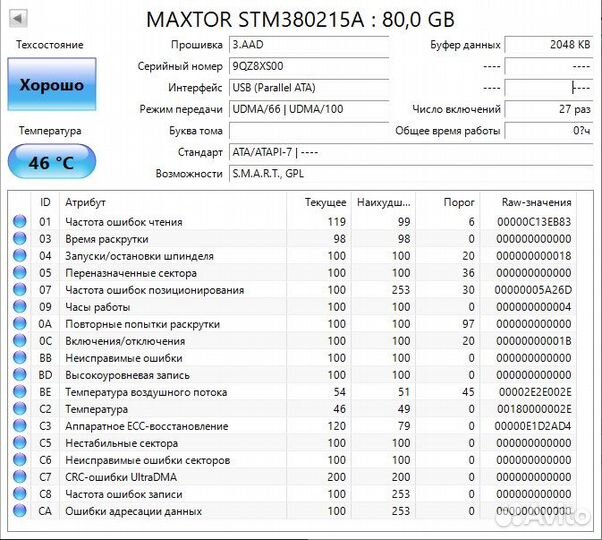This screenshot has height=540, width=602.
Task: Click the status circle for attribute C7
Action: tap(20, 477)
